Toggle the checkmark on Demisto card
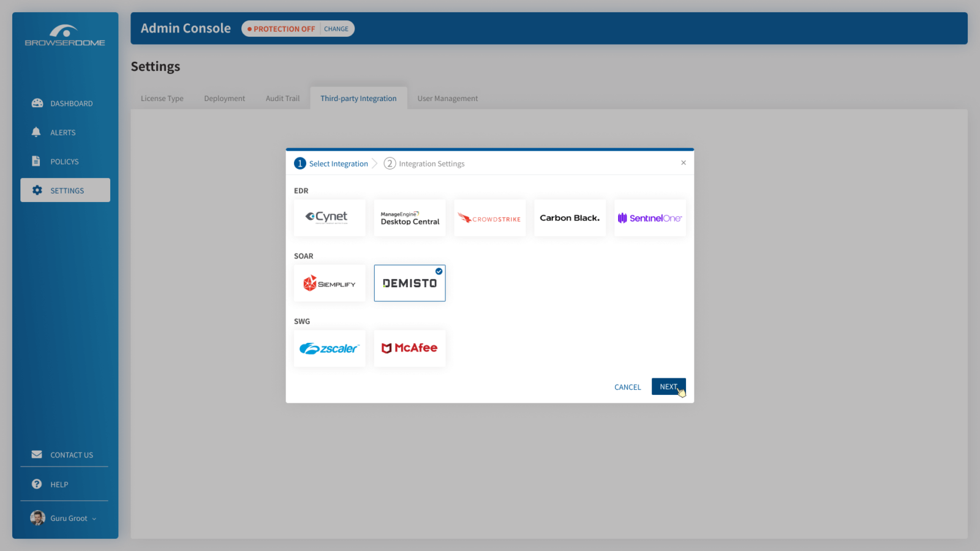Image resolution: width=980 pixels, height=551 pixels. tap(439, 271)
